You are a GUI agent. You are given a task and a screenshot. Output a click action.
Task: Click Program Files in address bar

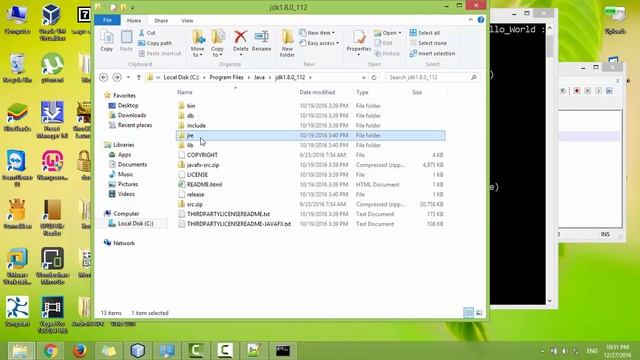tap(226, 77)
